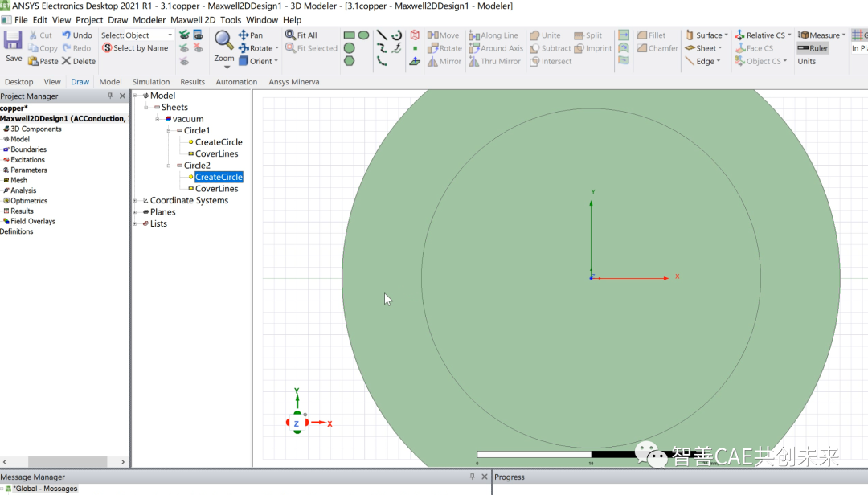Enable Fit Selected view

(312, 47)
